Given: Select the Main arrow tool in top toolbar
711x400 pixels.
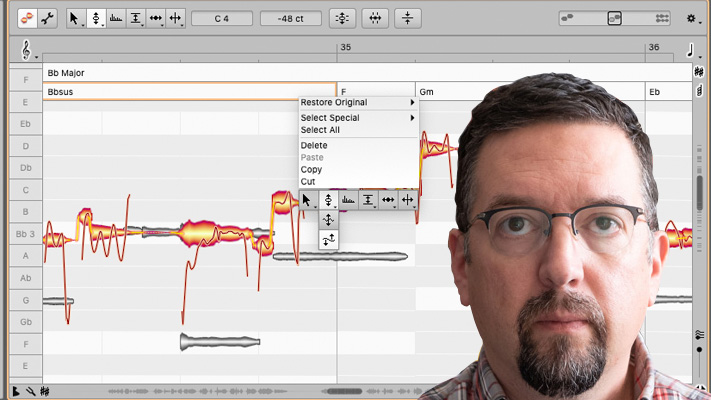Looking at the screenshot, I should pos(75,18).
